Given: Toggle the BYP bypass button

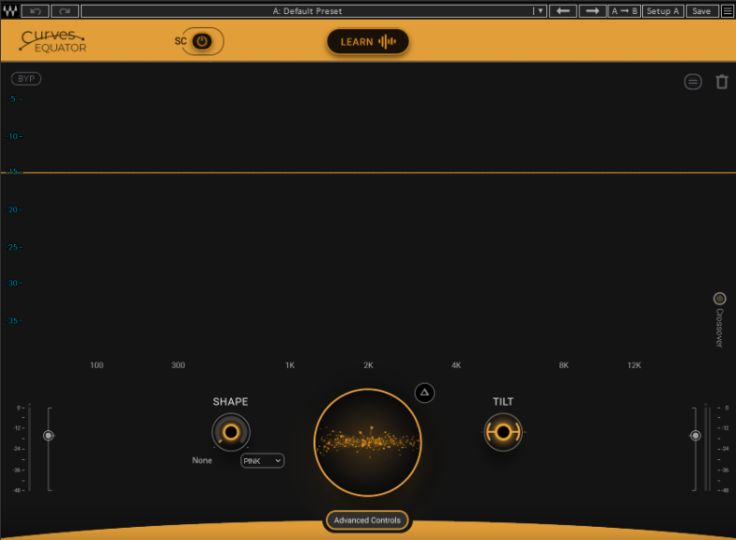Looking at the screenshot, I should point(26,78).
